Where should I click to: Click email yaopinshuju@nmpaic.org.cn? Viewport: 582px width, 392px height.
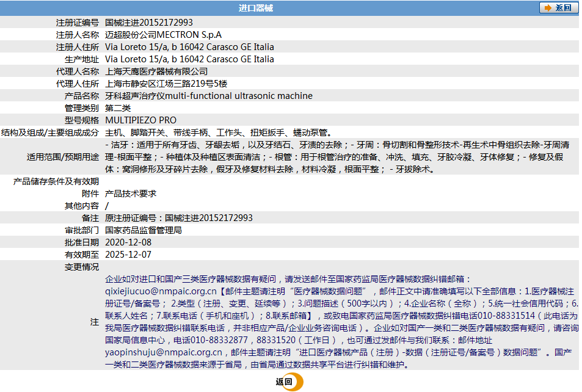[x=164, y=353]
